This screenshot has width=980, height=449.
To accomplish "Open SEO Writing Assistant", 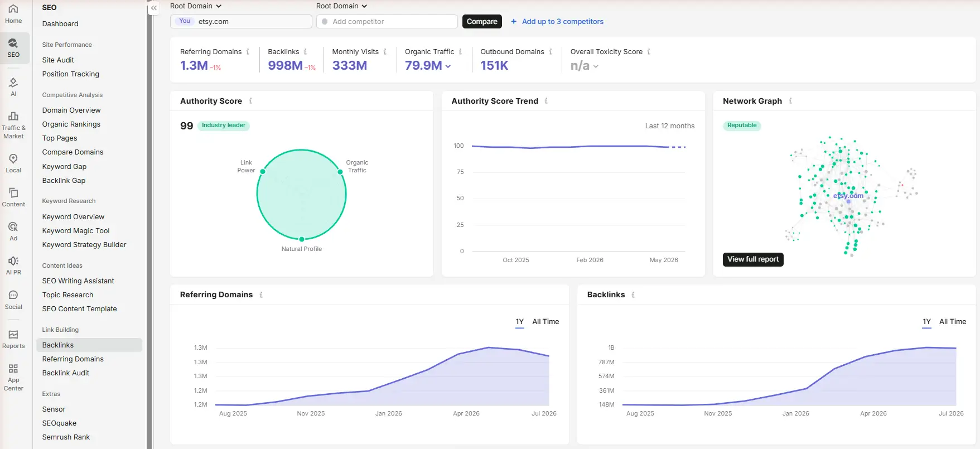I will coord(78,281).
